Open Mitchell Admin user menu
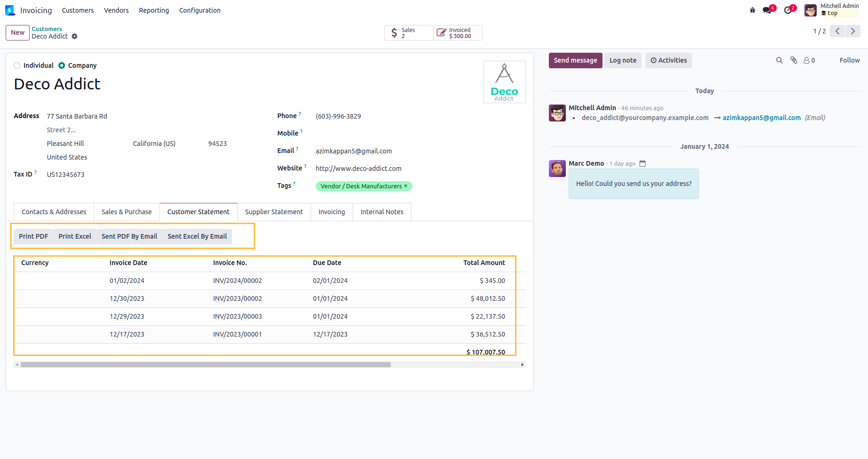868x459 pixels. 832,10
